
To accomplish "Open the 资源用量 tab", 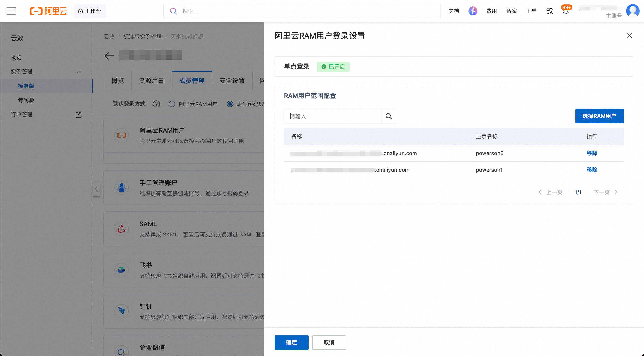I will point(152,81).
